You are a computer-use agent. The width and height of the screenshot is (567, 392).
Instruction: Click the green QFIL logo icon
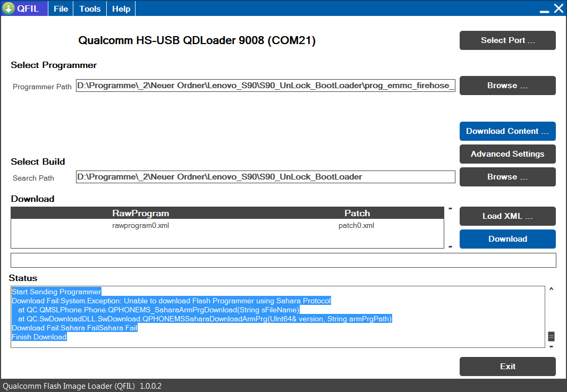[9, 8]
